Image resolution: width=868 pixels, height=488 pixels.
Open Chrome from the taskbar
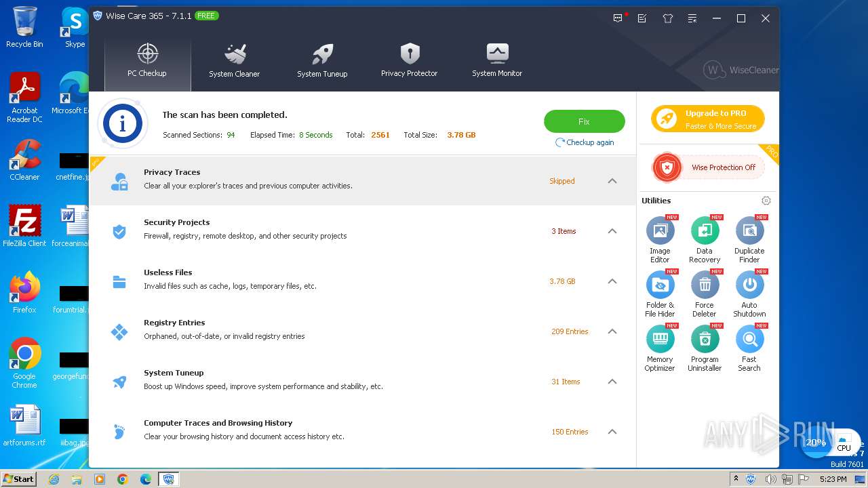123,479
